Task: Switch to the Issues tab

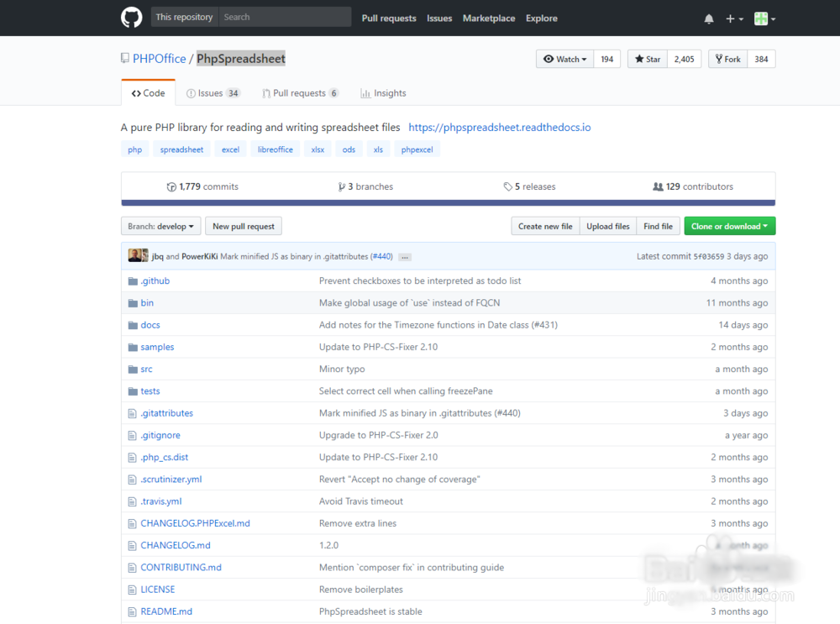Action: (213, 93)
